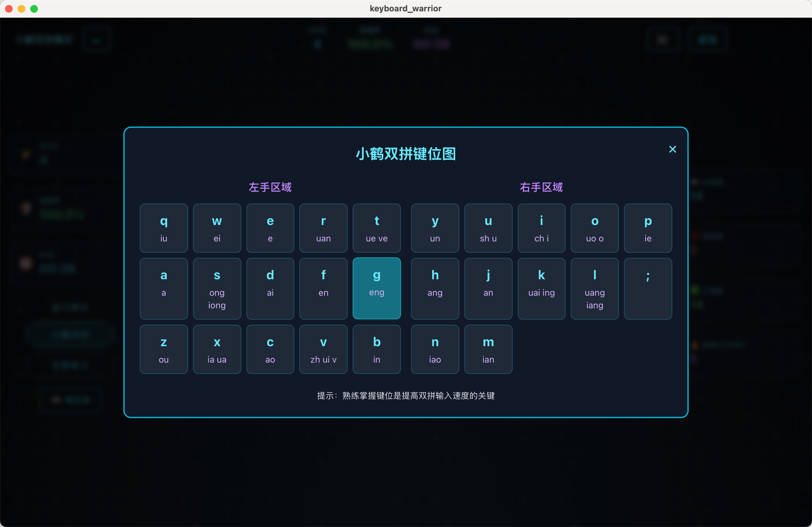Select the r key mapped to uan

pos(323,228)
